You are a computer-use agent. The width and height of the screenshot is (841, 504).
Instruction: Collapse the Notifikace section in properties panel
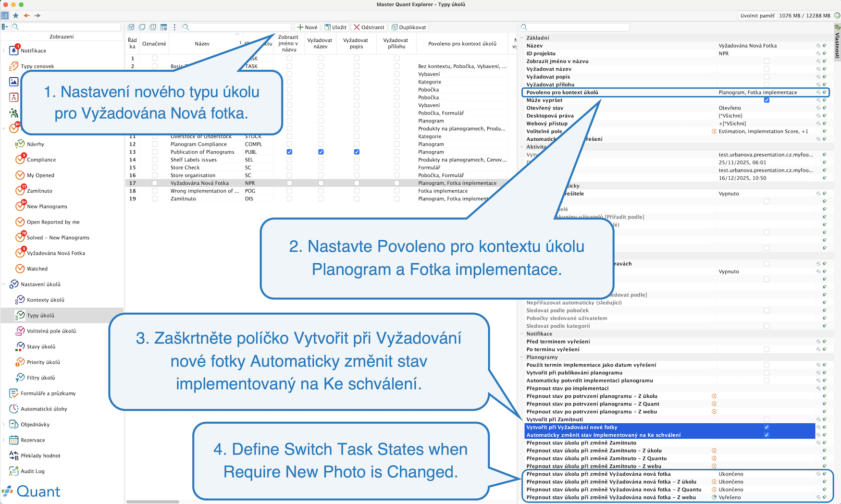pyautogui.click(x=522, y=334)
